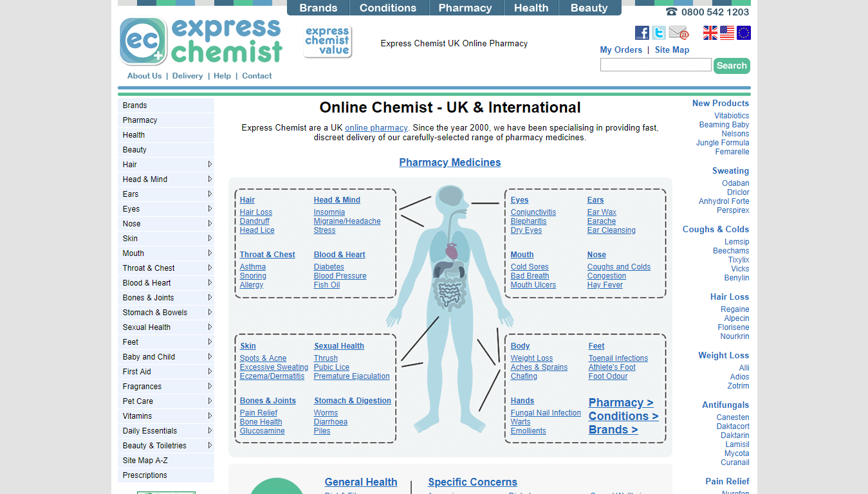Follow the online pharmacy text link
The width and height of the screenshot is (868, 494).
376,127
